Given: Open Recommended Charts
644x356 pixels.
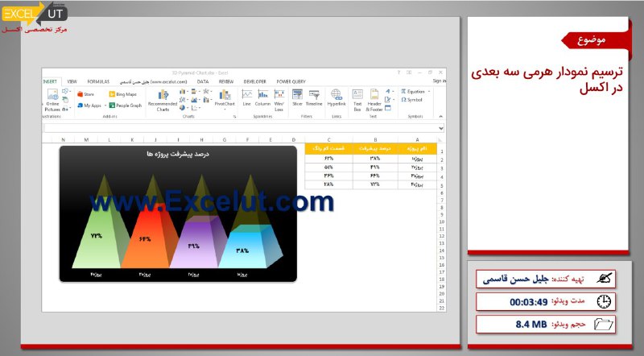Looking at the screenshot, I should (x=163, y=101).
